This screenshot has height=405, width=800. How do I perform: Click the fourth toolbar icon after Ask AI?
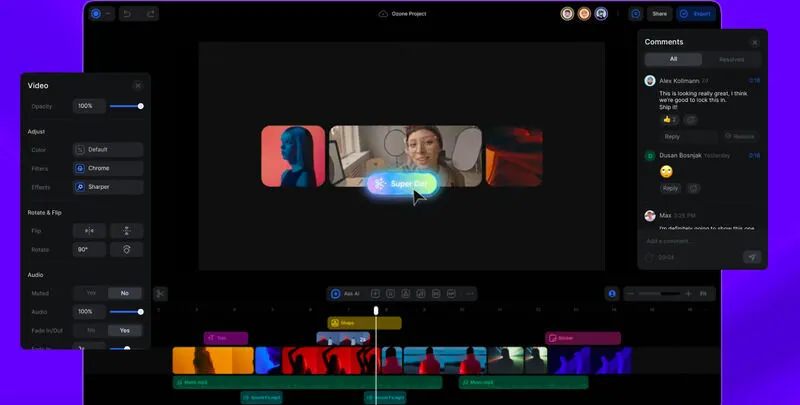421,294
